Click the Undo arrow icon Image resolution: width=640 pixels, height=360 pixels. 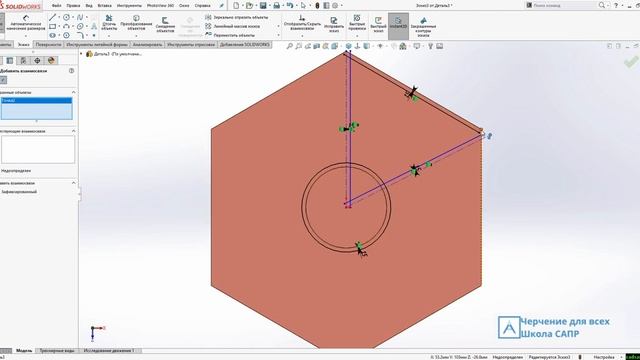click(x=289, y=6)
